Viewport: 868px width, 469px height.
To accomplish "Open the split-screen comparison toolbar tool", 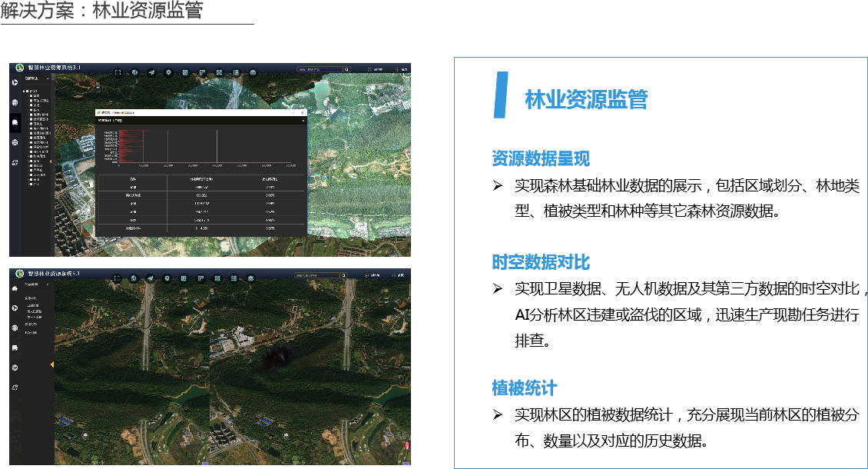I will [203, 72].
